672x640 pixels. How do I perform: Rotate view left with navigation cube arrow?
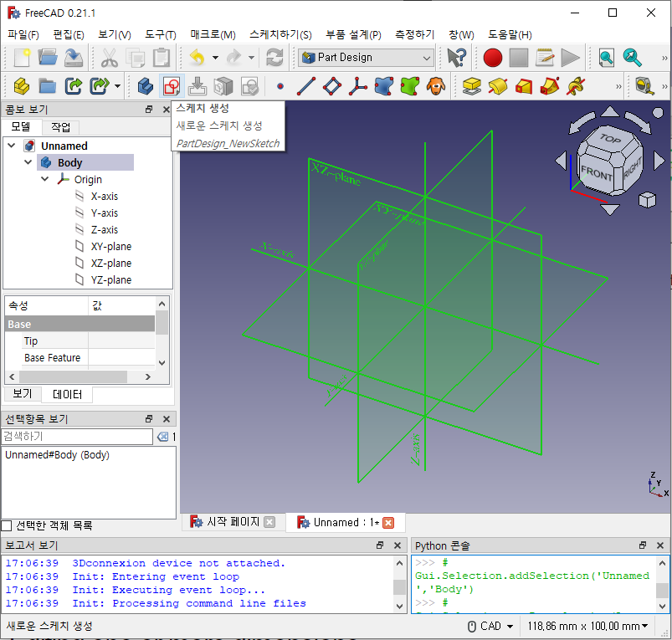pos(561,161)
